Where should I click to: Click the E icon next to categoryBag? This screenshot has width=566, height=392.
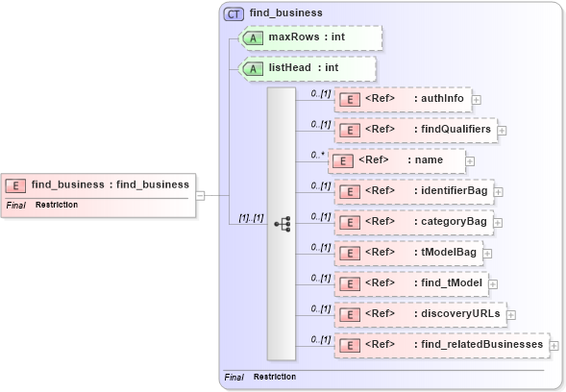[350, 223]
